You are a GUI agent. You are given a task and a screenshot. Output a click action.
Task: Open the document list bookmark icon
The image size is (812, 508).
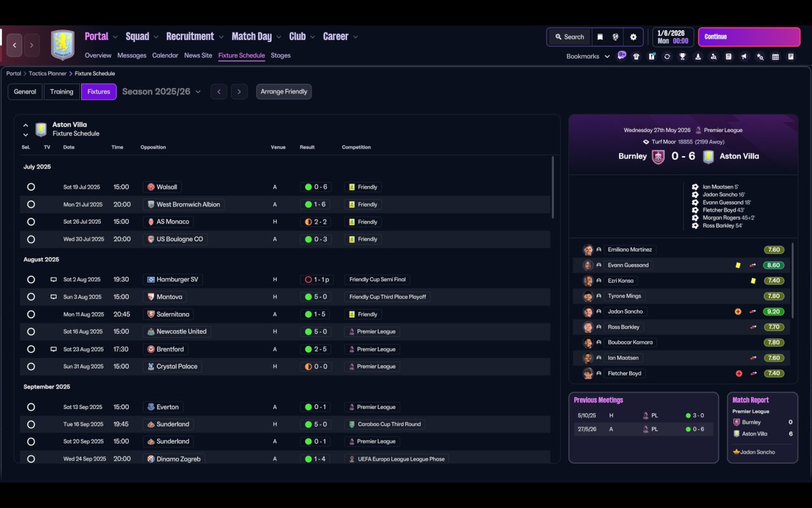[x=729, y=57]
